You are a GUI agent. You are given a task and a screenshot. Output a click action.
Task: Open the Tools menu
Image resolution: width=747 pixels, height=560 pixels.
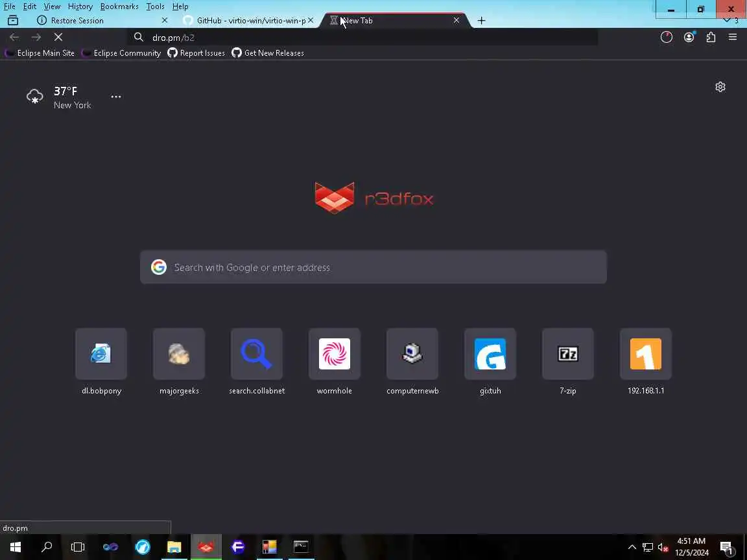[x=156, y=6]
